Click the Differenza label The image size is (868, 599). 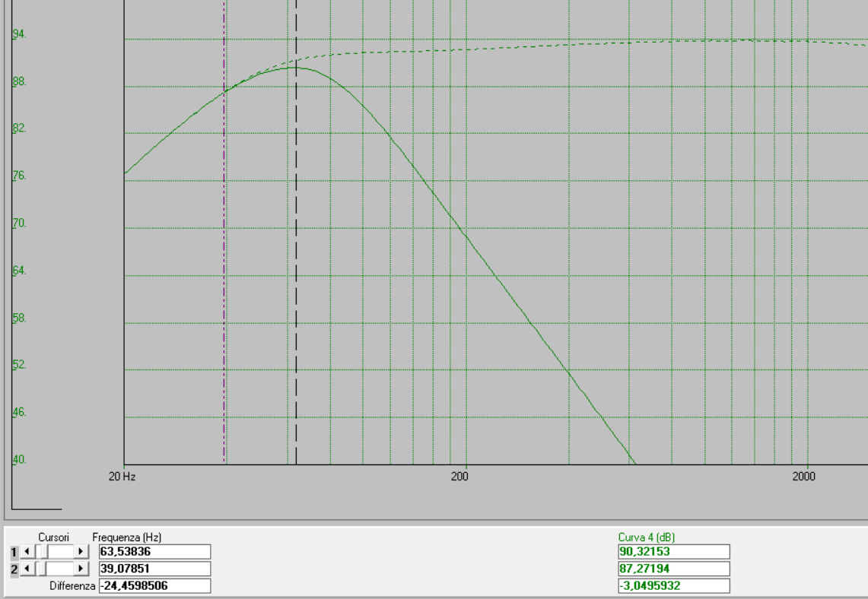point(72,586)
